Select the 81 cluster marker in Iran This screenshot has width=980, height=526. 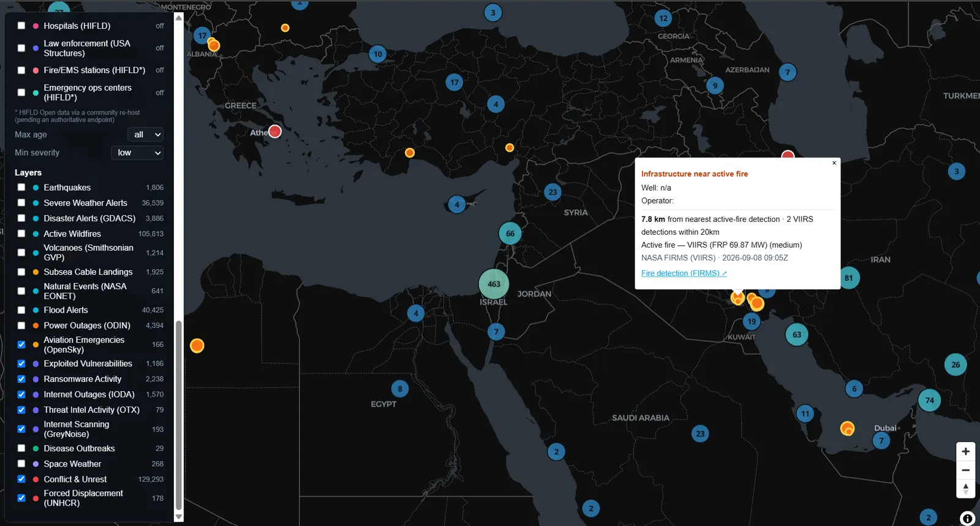(x=848, y=278)
